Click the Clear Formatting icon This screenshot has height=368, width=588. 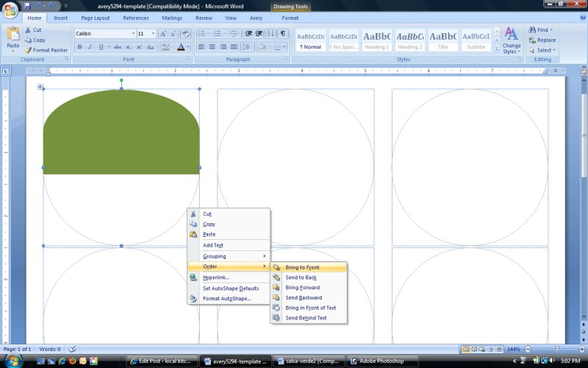tap(185, 34)
